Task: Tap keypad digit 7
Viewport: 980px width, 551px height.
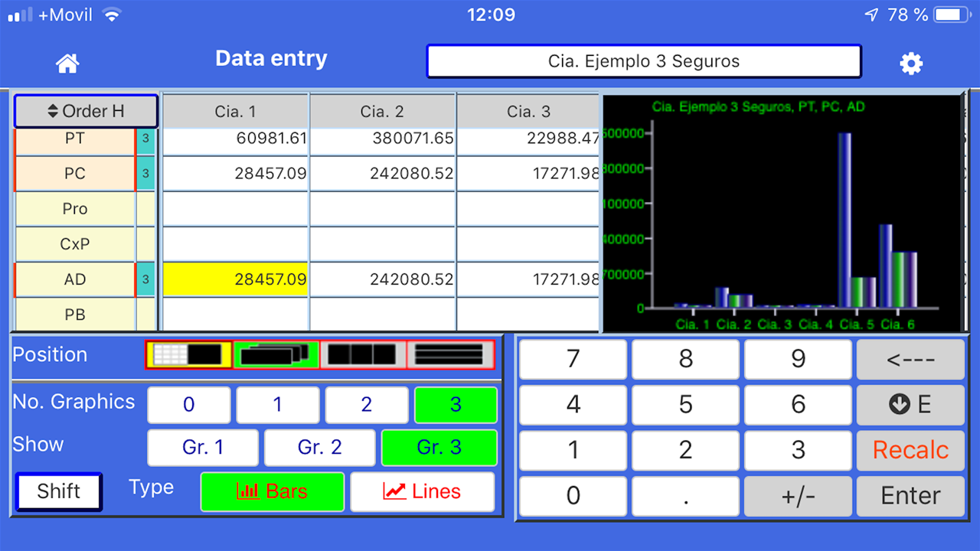Action: [x=573, y=359]
